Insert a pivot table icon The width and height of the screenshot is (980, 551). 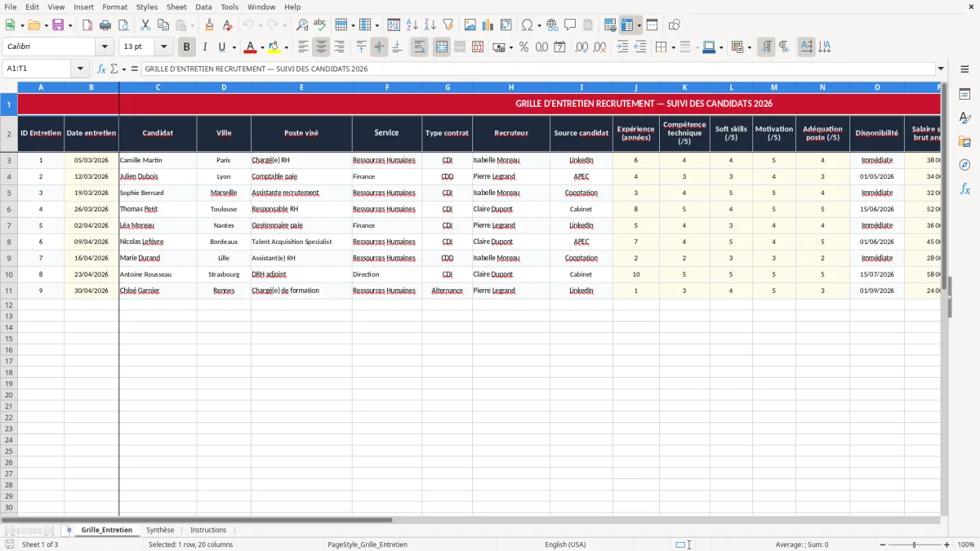click(x=506, y=25)
